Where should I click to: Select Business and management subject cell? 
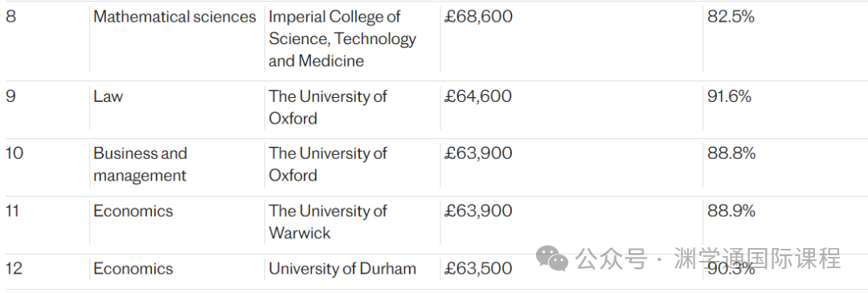tap(141, 165)
